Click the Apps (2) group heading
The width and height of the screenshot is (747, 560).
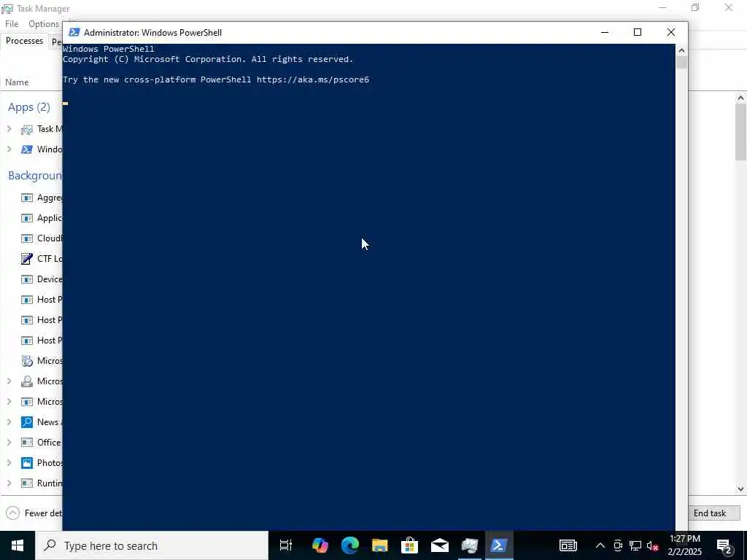coord(29,107)
